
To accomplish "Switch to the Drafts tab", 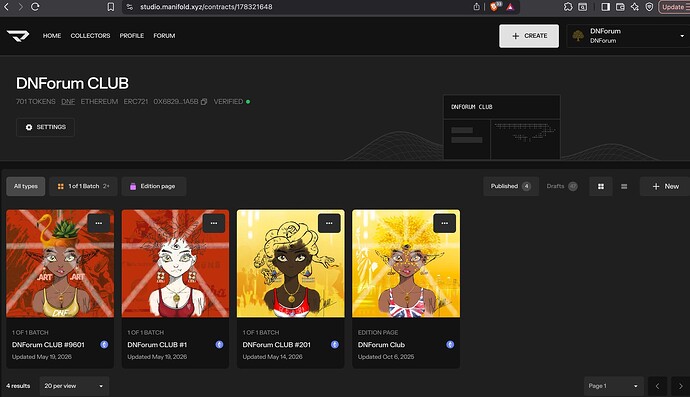I will [x=562, y=186].
